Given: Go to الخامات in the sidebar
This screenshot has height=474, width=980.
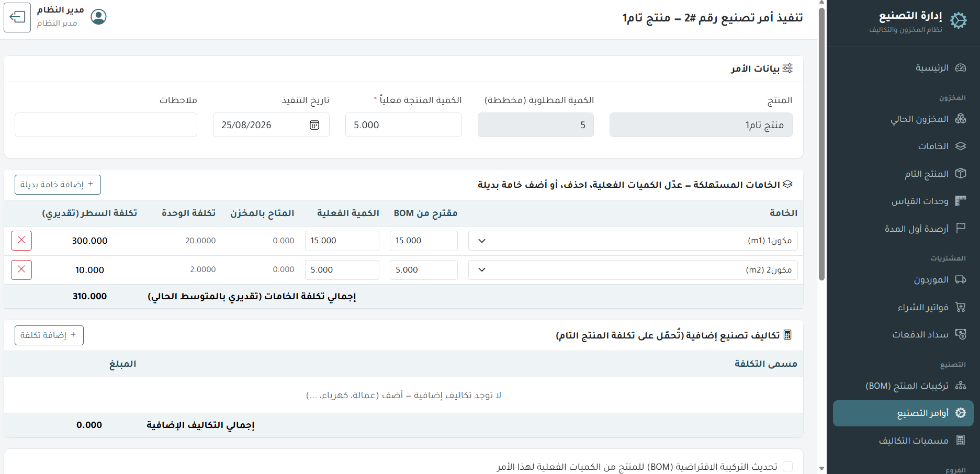Looking at the screenshot, I should pos(903,146).
